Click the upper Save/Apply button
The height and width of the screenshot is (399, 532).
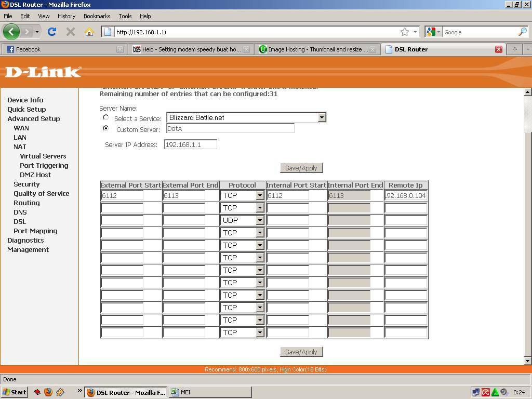(x=301, y=168)
